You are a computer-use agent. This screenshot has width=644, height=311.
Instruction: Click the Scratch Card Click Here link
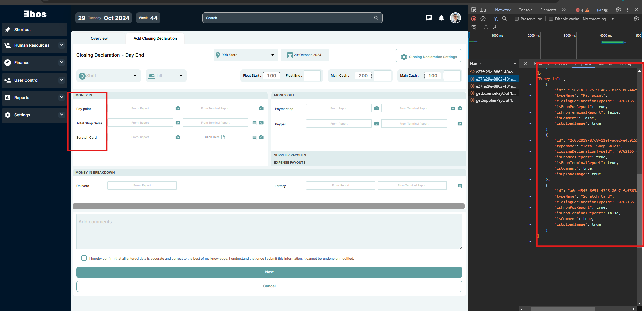pyautogui.click(x=215, y=137)
